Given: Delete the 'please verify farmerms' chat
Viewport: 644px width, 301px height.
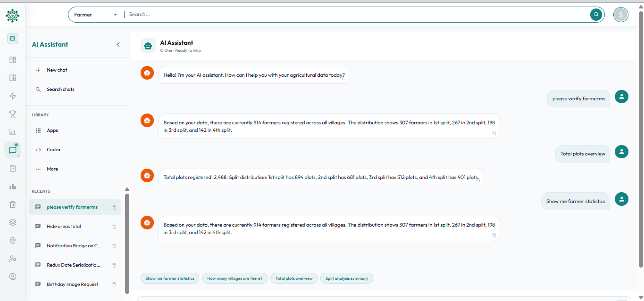Looking at the screenshot, I should point(114,207).
